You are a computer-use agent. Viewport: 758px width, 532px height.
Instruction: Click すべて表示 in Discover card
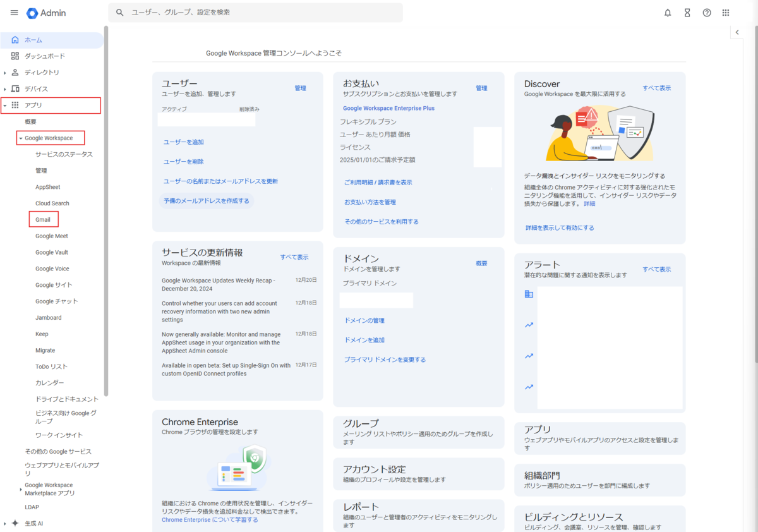(x=657, y=88)
